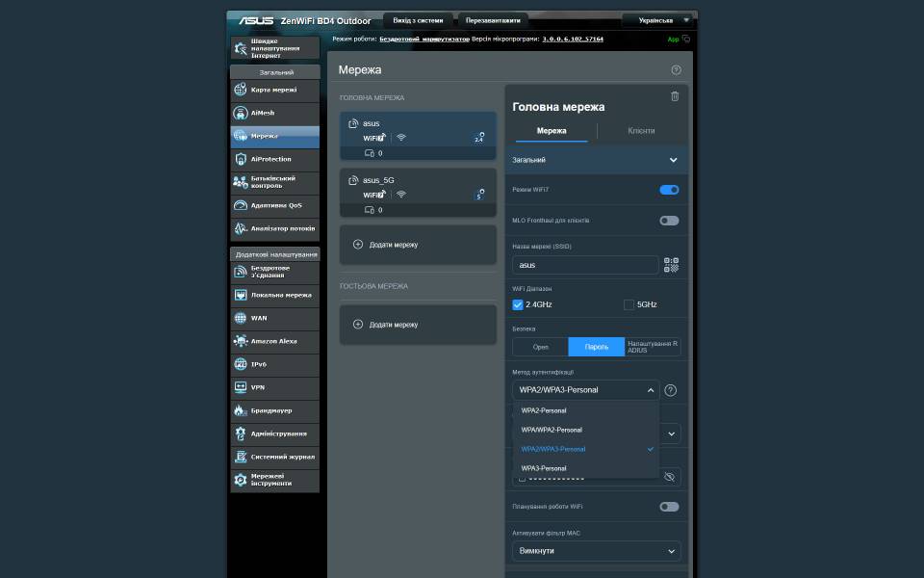Uncheck the 2.4GHz band checkbox
Screen dimensions: 924x578
(x=518, y=304)
